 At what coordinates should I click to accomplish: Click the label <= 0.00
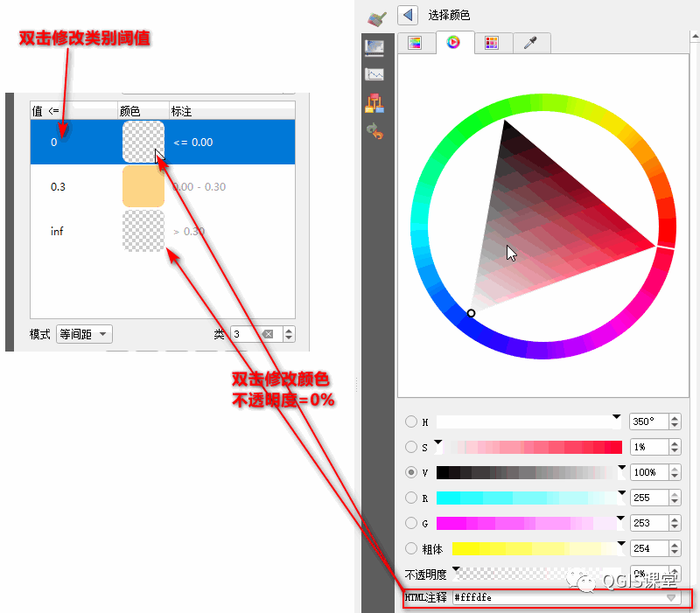point(193,143)
